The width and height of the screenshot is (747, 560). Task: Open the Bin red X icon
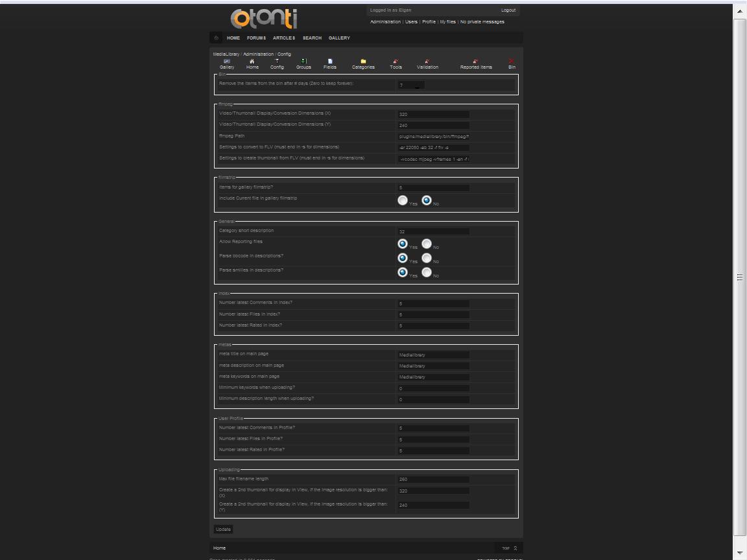point(512,62)
